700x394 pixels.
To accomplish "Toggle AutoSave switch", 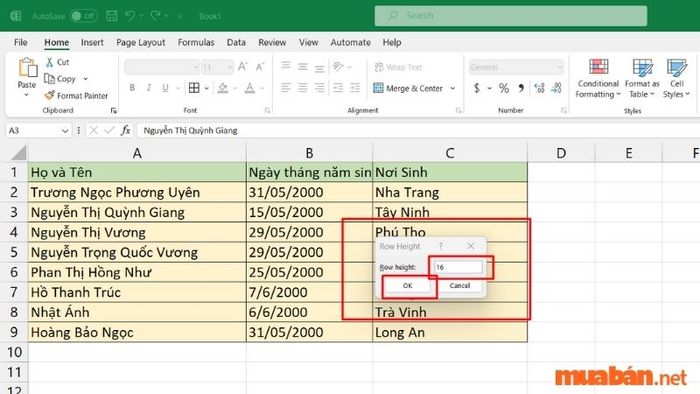I will [84, 16].
